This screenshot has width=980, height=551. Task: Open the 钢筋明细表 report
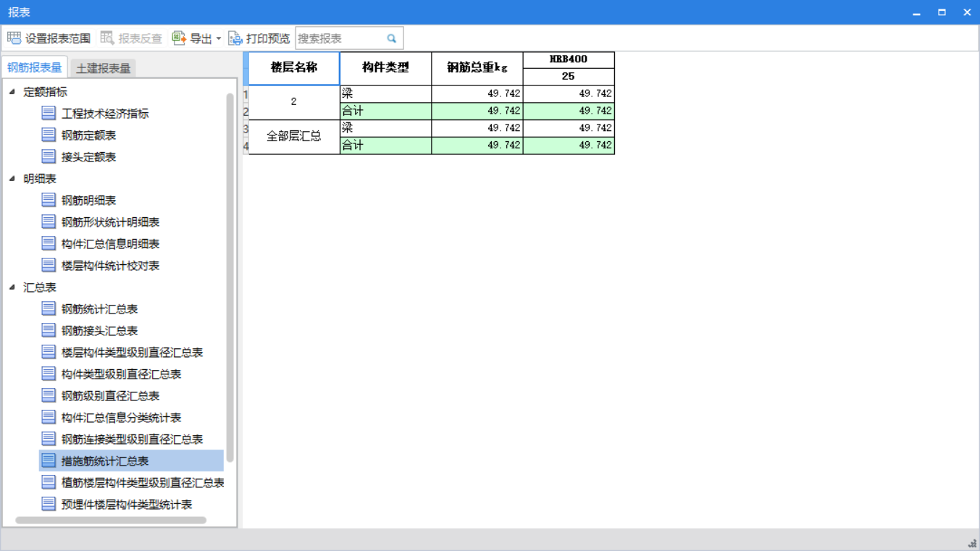(x=88, y=201)
